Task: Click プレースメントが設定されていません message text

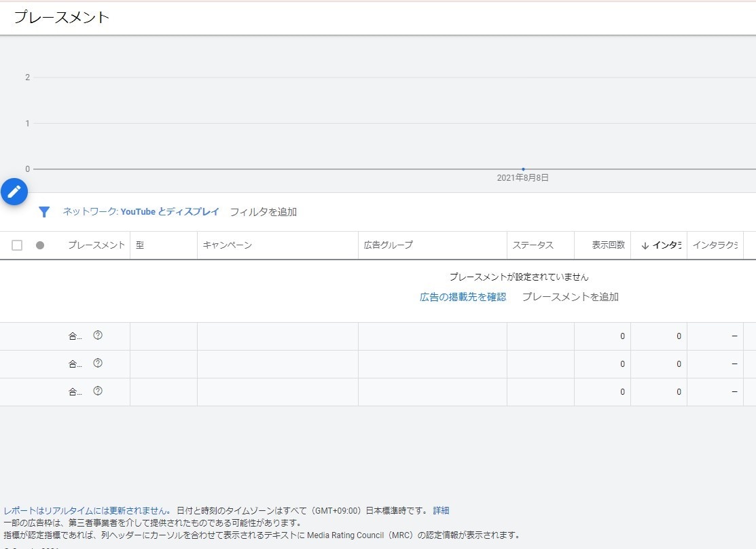Action: coord(519,277)
